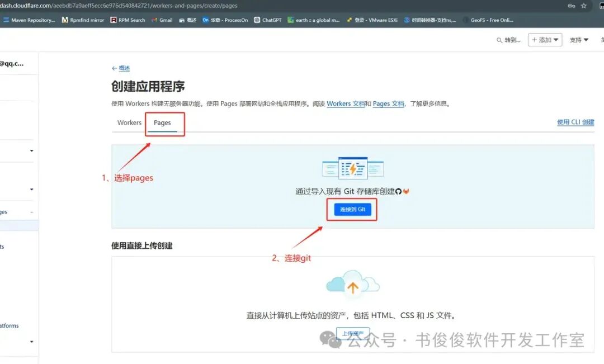The width and height of the screenshot is (604, 364).
Task: Open the RPM Search bookmark
Action: [128, 20]
